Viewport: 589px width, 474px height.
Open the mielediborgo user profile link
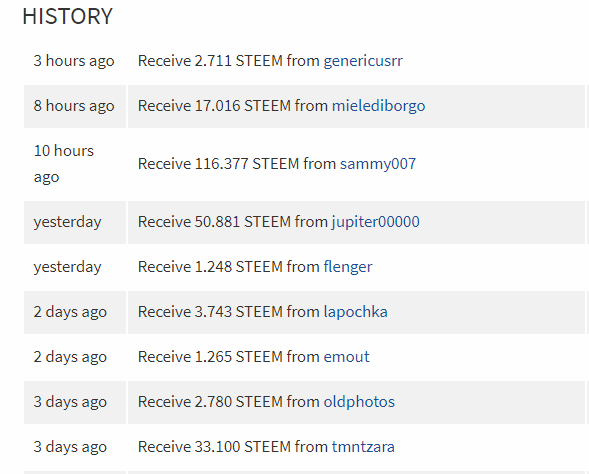tap(378, 106)
